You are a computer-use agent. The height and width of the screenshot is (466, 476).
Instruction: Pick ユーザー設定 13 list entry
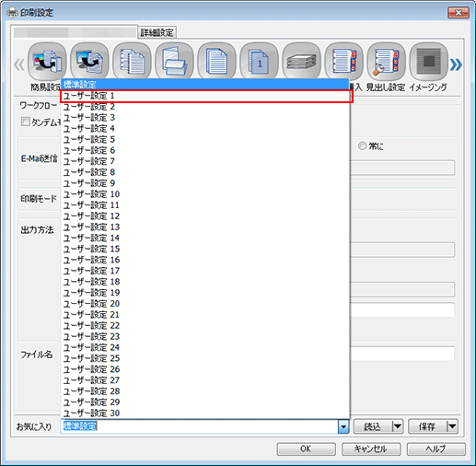pyautogui.click(x=204, y=227)
